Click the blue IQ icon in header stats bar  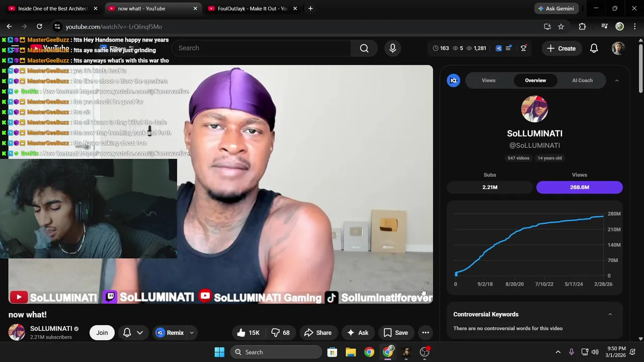[499, 48]
